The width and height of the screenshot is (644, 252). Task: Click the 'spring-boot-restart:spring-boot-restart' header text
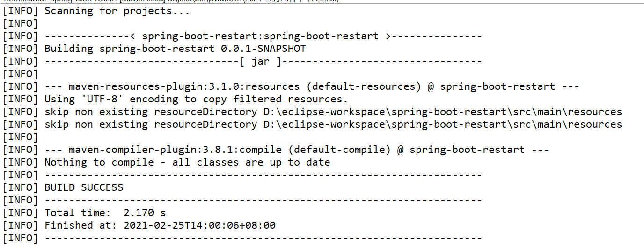pos(260,36)
